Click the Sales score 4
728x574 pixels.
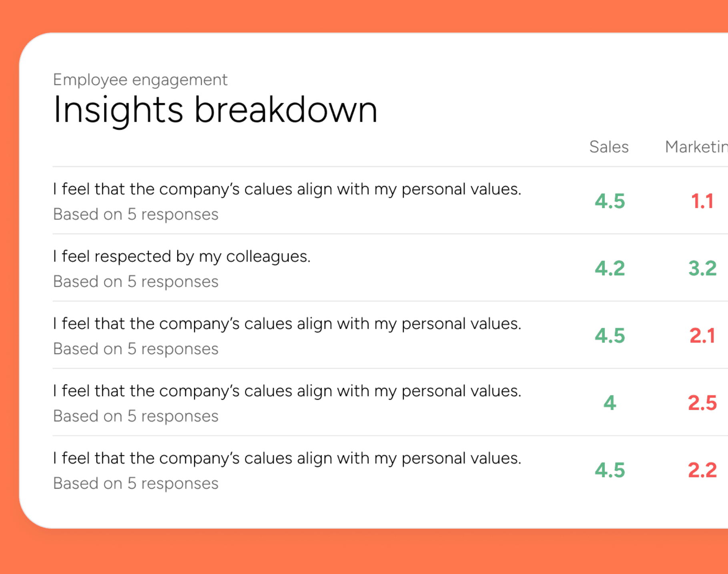pyautogui.click(x=610, y=403)
